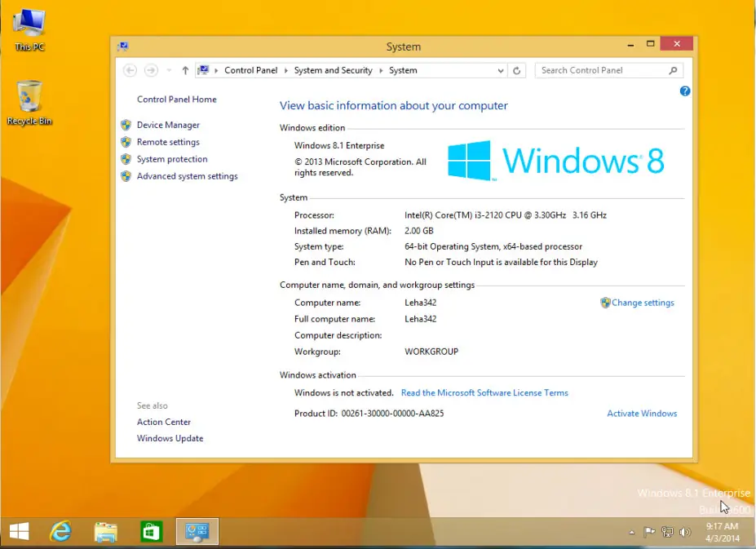Click the No Pen or Touch Input text
The height and width of the screenshot is (549, 756).
501,262
